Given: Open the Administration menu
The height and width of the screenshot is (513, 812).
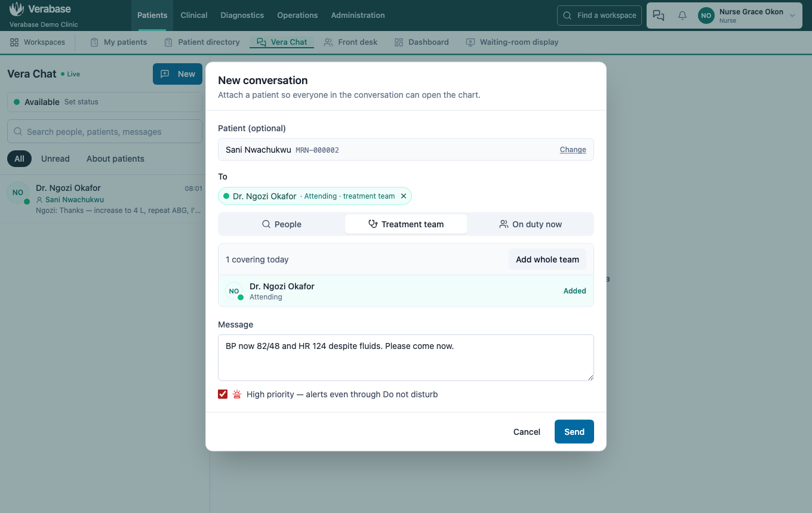Looking at the screenshot, I should click(x=358, y=16).
